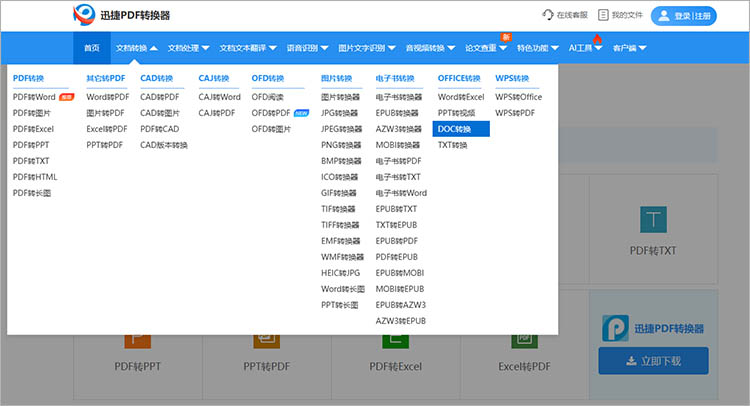Expand the 论文查重 dropdown
Viewport: 750px width, 406px height.
tap(486, 48)
